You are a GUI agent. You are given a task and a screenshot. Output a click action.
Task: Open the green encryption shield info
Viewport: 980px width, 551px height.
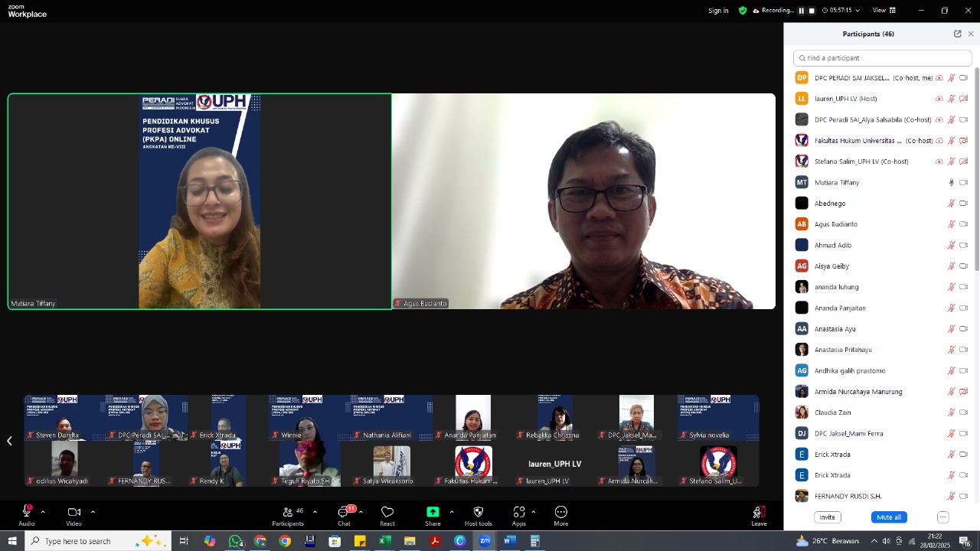[743, 11]
